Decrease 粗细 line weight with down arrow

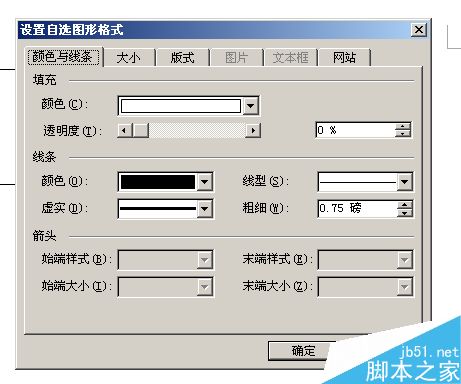coord(405,213)
